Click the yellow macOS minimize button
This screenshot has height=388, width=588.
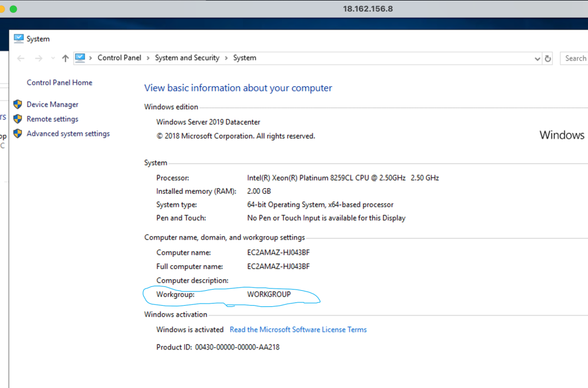(x=2, y=9)
